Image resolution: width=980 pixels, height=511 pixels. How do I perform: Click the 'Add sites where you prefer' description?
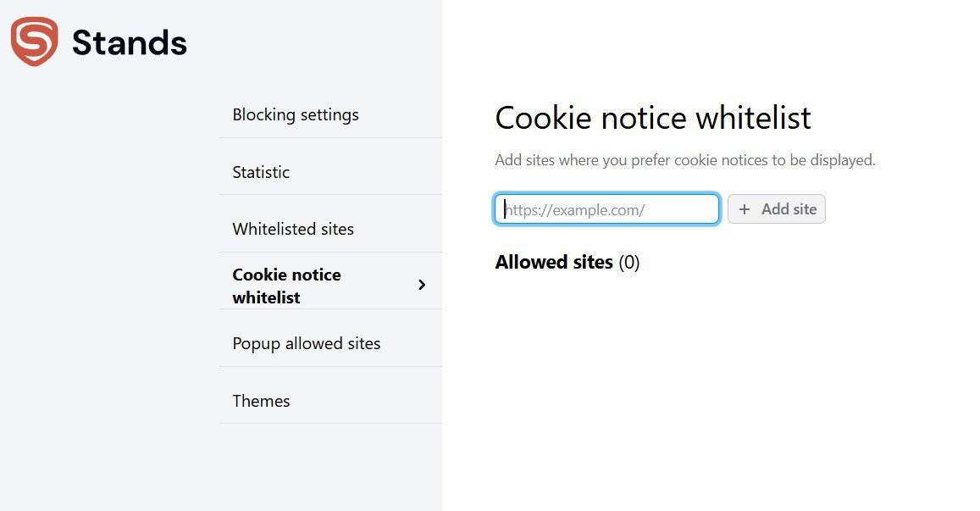pyautogui.click(x=684, y=160)
